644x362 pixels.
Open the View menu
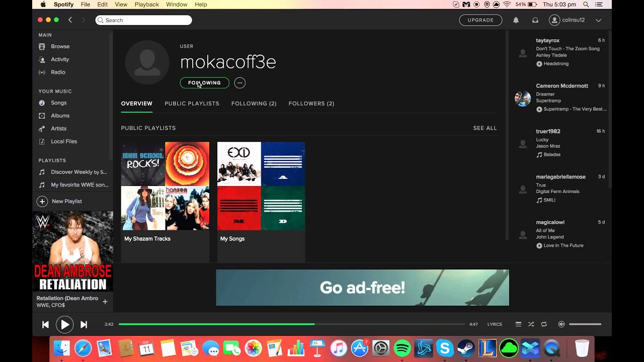coord(121,5)
